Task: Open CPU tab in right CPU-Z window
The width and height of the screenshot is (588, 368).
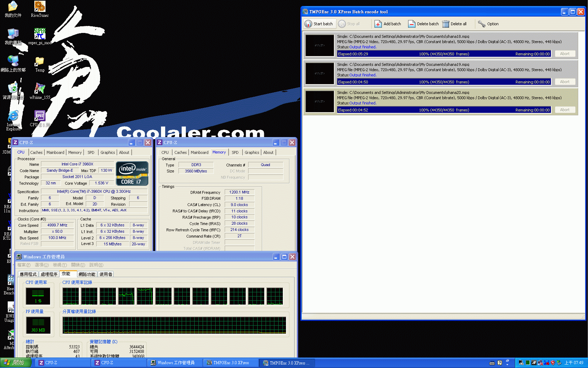Action: point(165,152)
